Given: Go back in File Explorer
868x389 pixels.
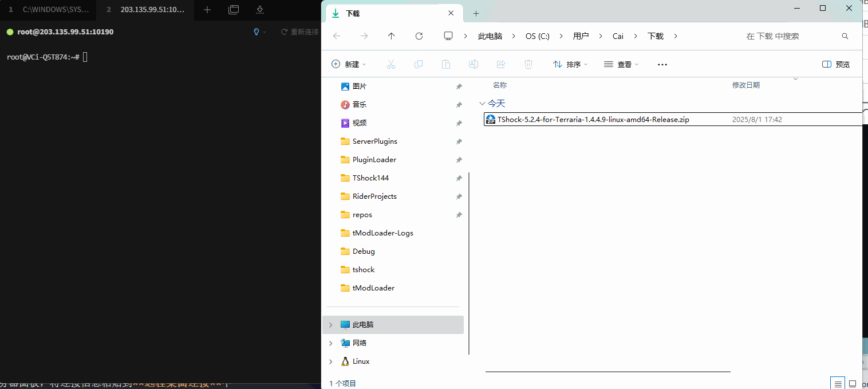Looking at the screenshot, I should pyautogui.click(x=337, y=36).
